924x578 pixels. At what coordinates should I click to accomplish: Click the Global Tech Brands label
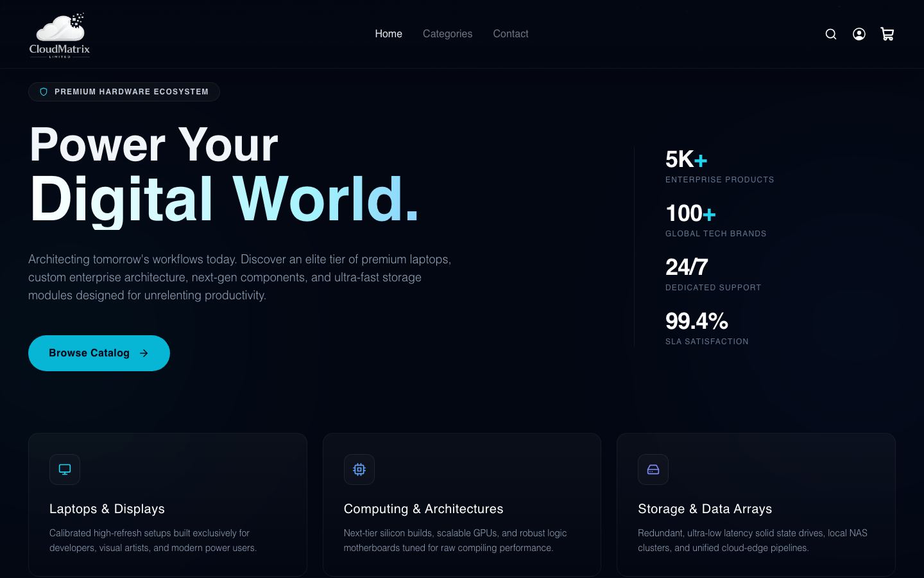(x=716, y=234)
